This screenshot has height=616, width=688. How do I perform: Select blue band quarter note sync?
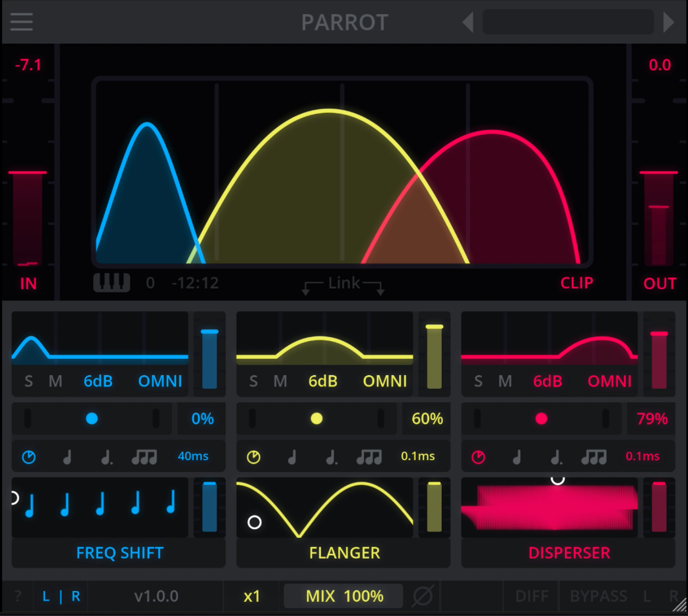[67, 457]
